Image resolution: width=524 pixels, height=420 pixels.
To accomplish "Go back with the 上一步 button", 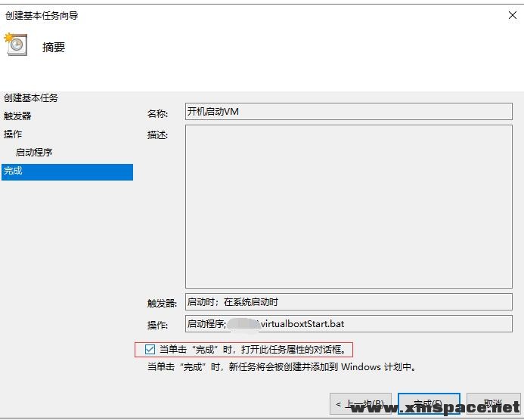I will coord(360,404).
